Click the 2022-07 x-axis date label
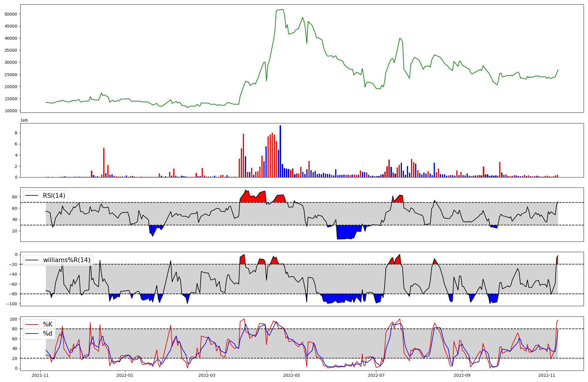Viewport: 588px width, 382px height. (376, 375)
